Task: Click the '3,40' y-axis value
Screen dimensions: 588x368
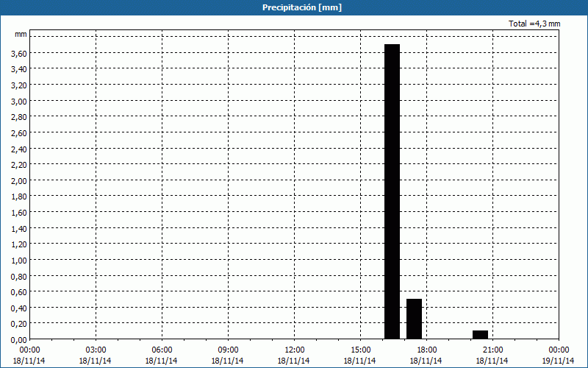Action: 19,69
